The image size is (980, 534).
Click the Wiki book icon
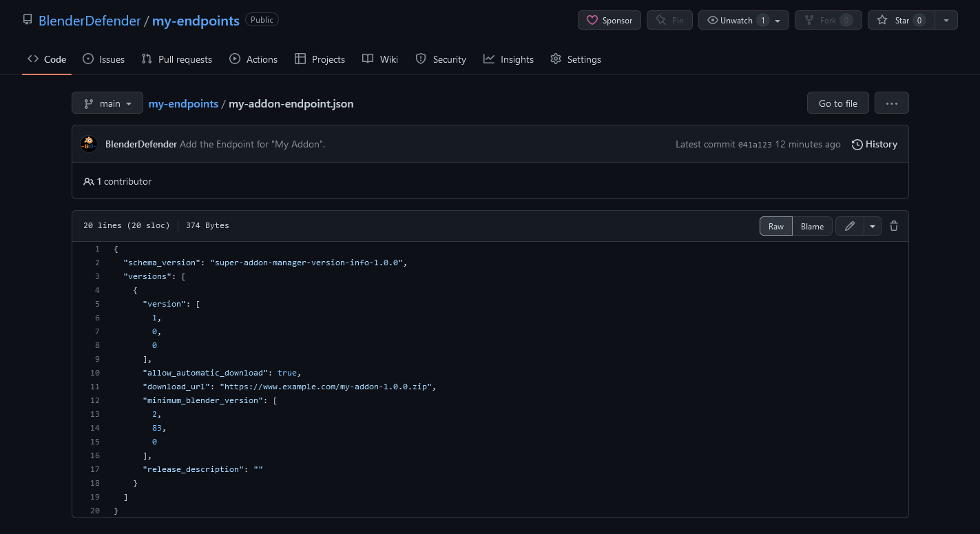pyautogui.click(x=368, y=59)
